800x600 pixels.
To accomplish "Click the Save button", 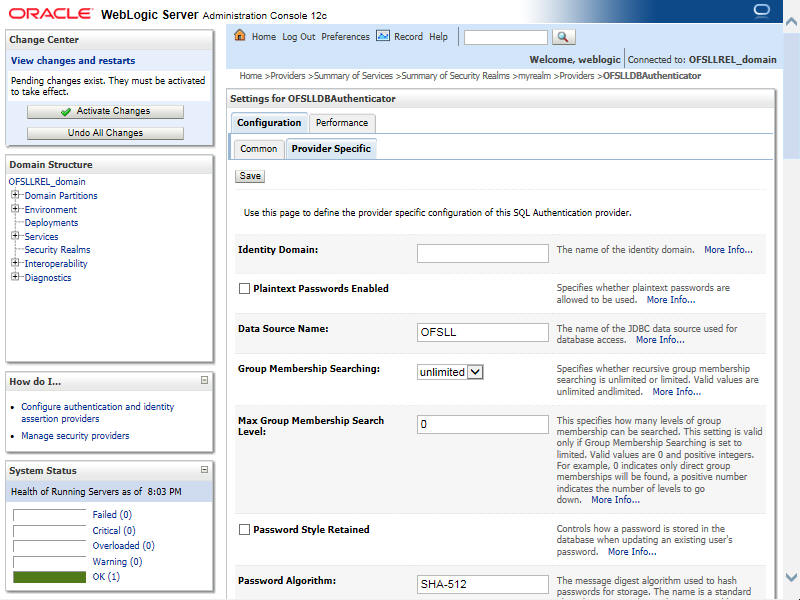I will pyautogui.click(x=250, y=176).
